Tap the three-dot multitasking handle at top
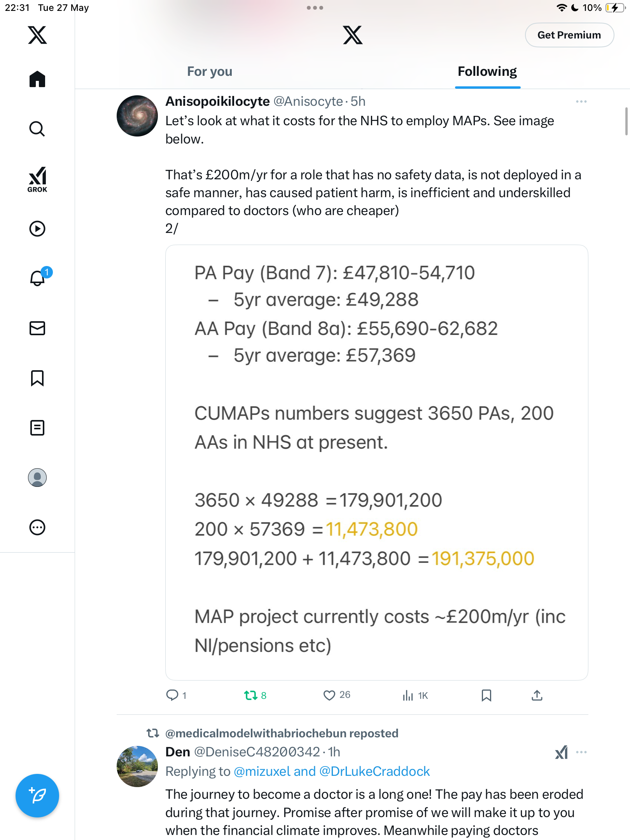This screenshot has width=630, height=840. coord(315,8)
